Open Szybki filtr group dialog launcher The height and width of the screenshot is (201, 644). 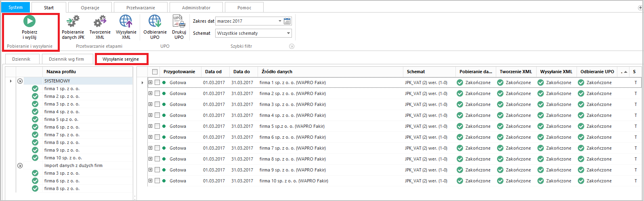click(x=292, y=47)
